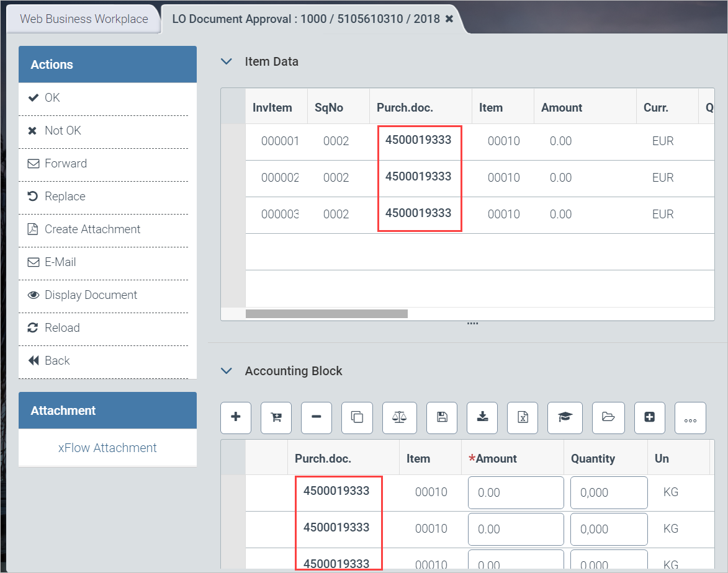Select Display Document action
The width and height of the screenshot is (728, 573).
(x=91, y=295)
